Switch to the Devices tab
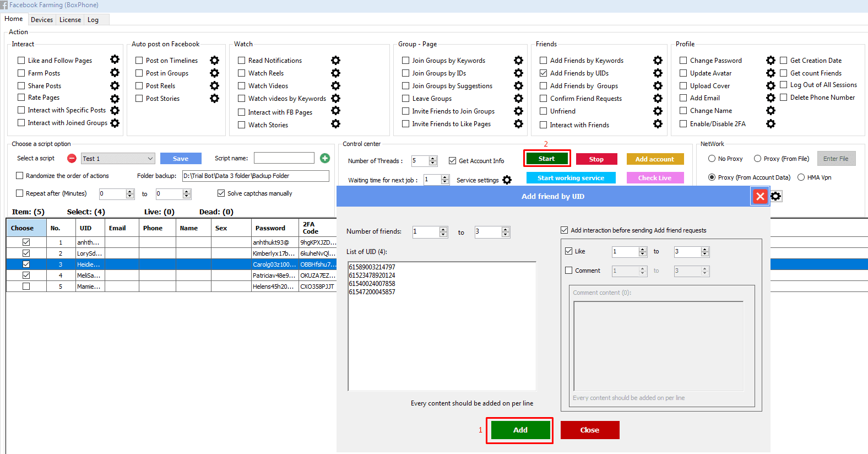The height and width of the screenshot is (454, 868). [x=42, y=20]
